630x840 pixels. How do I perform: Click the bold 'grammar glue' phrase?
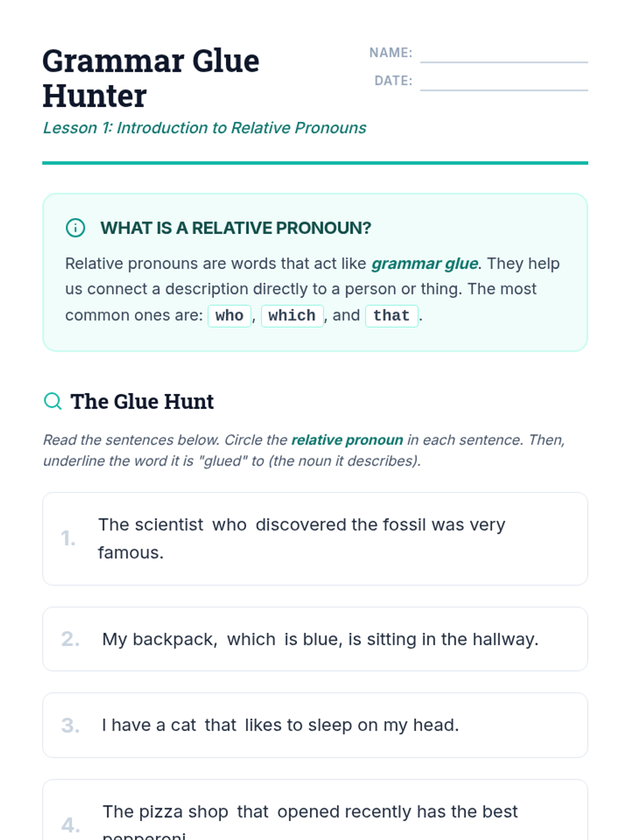(x=424, y=263)
